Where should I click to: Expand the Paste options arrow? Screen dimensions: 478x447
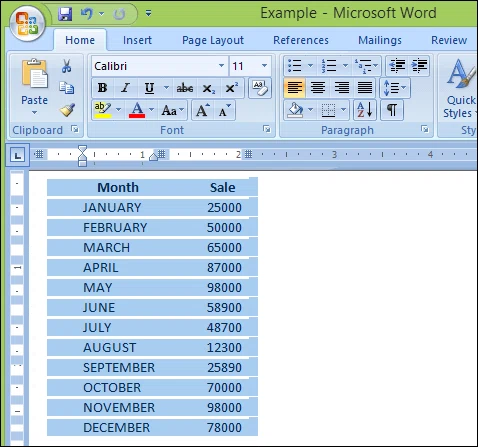(34, 113)
